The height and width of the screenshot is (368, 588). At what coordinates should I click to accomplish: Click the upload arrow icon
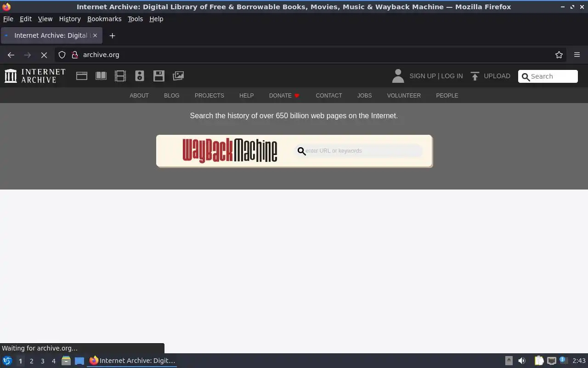pyautogui.click(x=475, y=76)
